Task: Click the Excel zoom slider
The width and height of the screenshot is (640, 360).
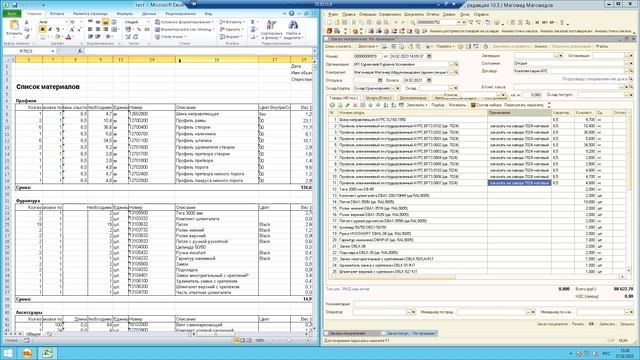Action: (x=289, y=340)
